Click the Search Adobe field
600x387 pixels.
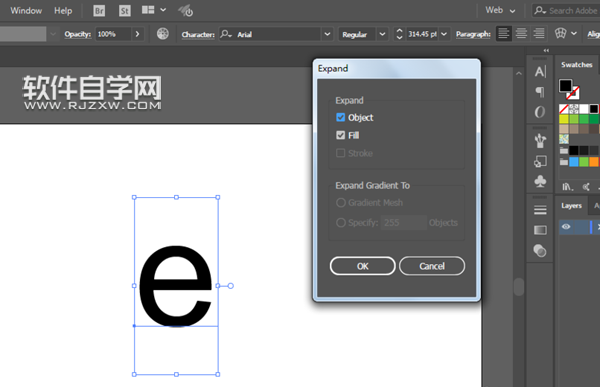(x=566, y=10)
